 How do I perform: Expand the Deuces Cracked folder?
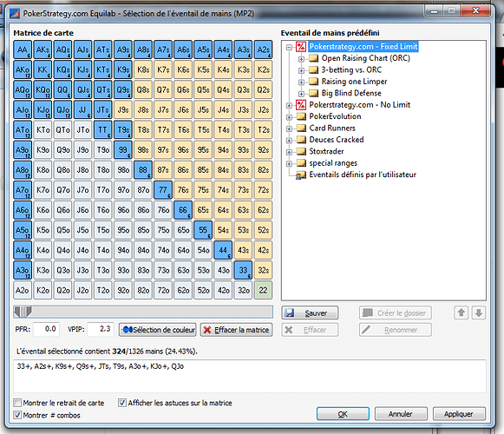(289, 141)
